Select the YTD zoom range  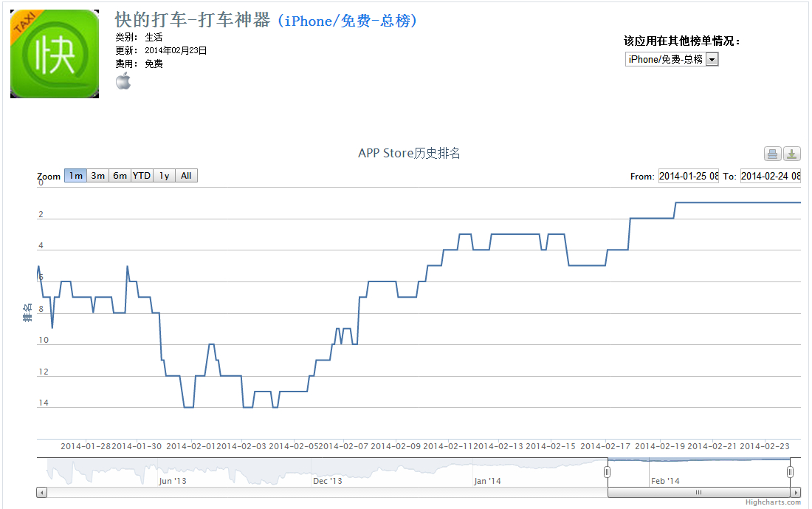[x=142, y=176]
